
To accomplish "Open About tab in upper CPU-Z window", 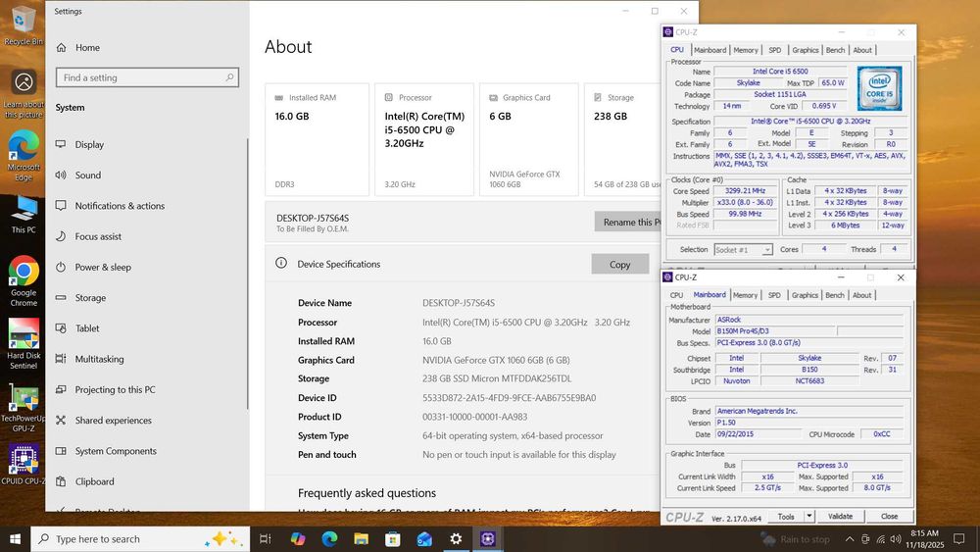I will [x=862, y=50].
